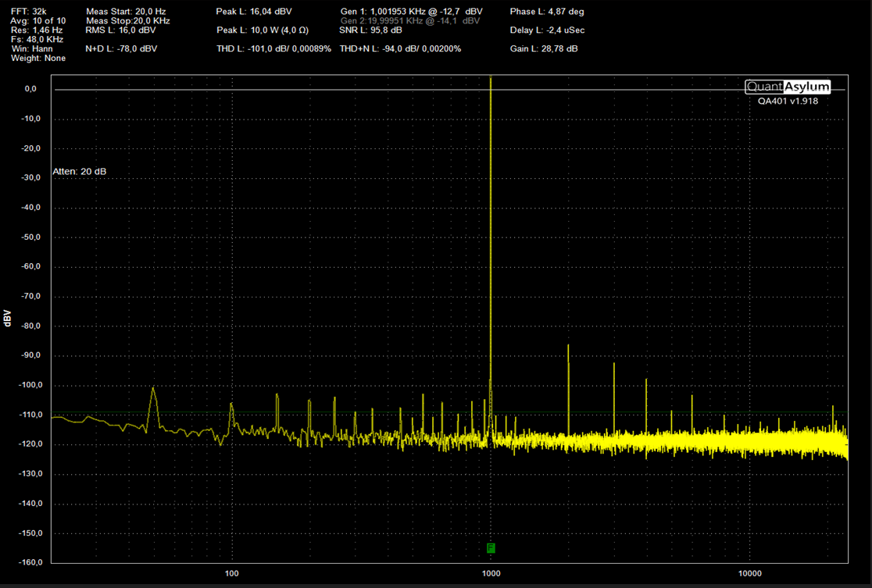Click the 'QA401 v1.918' version text
872x588 pixels.
tap(788, 102)
